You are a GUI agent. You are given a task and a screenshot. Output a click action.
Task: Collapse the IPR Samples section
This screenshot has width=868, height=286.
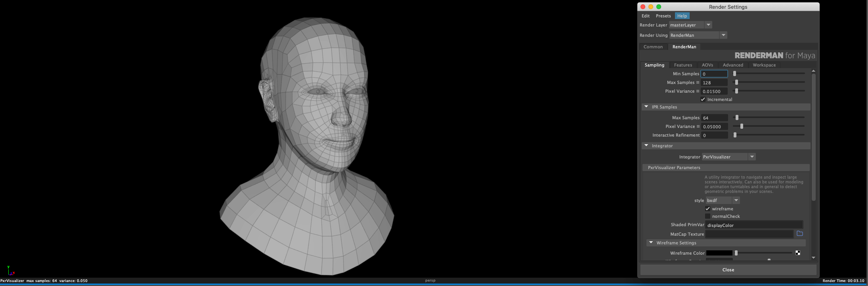click(646, 107)
